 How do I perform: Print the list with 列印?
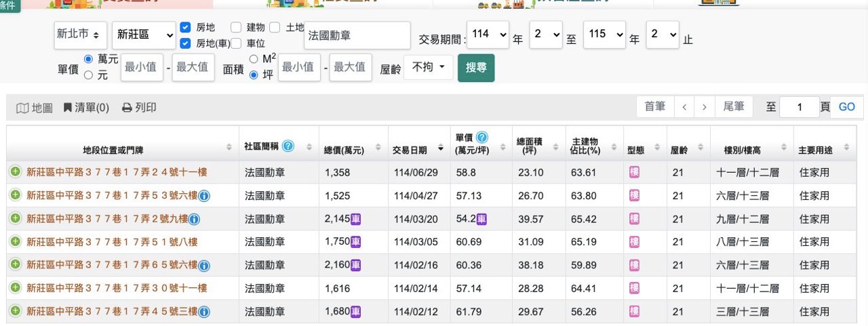coord(139,108)
